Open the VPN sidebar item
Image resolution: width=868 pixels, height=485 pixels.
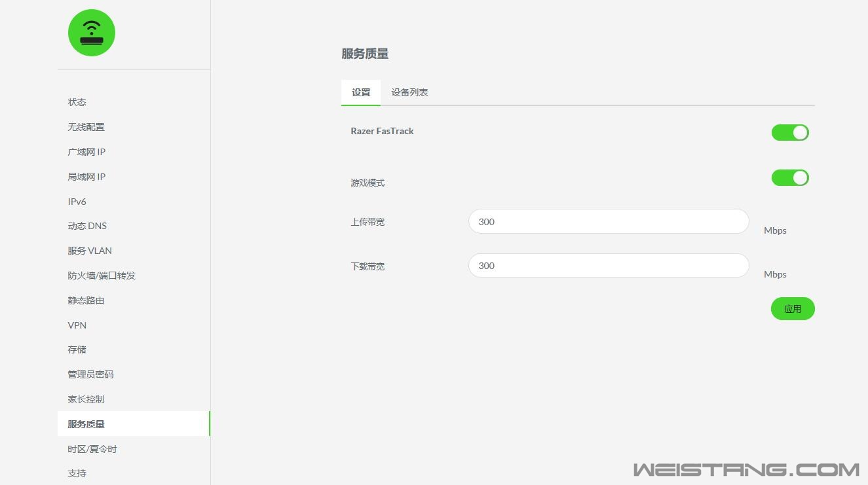(77, 325)
